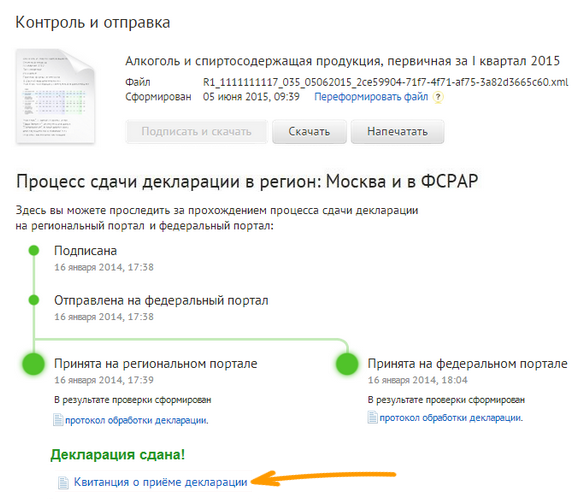Click the 'Принята на федеральном портале' label

[x=467, y=364]
